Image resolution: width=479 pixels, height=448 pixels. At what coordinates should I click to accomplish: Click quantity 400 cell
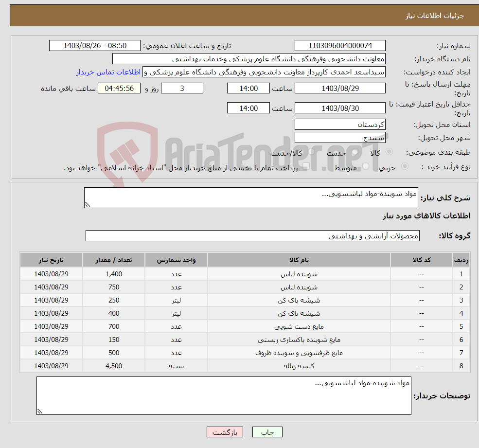point(114,314)
